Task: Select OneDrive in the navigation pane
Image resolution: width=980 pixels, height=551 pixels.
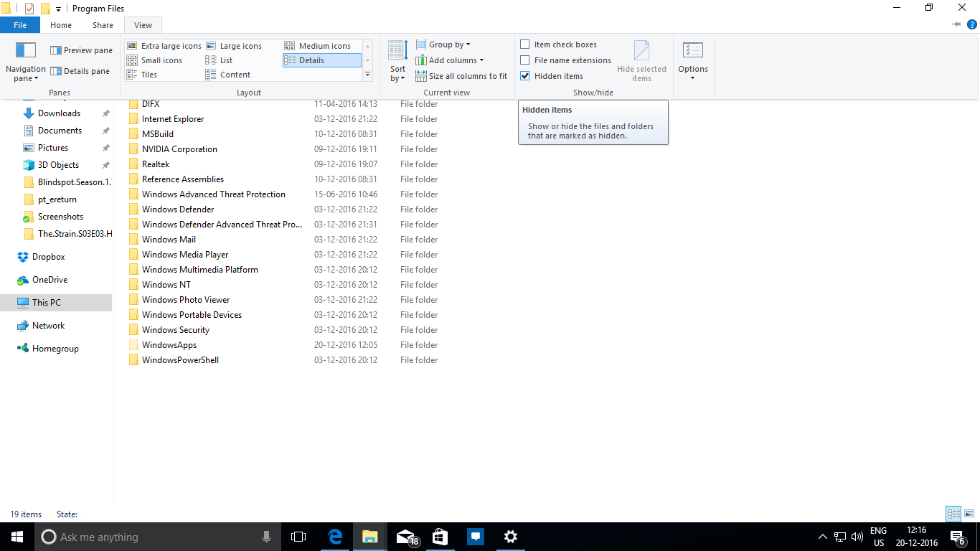Action: click(50, 280)
